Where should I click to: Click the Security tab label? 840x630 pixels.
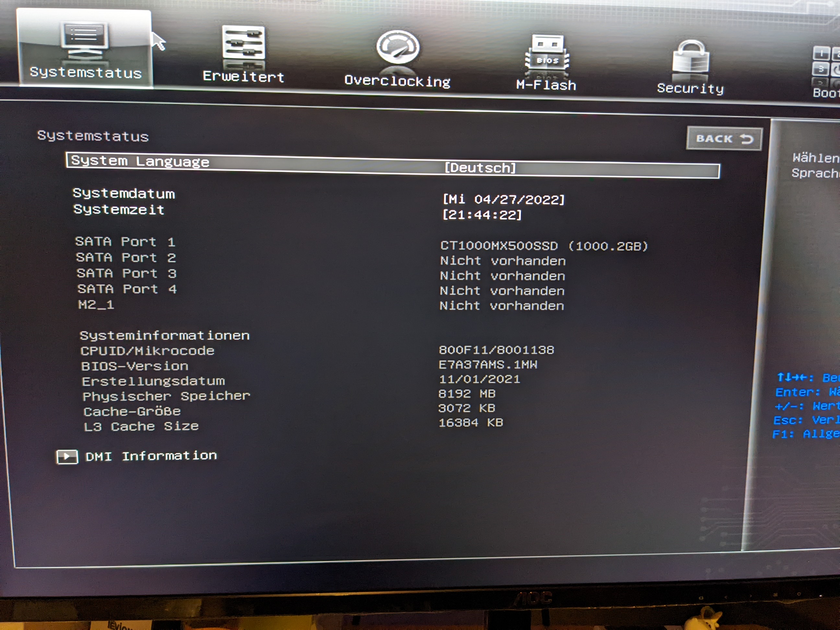(690, 88)
